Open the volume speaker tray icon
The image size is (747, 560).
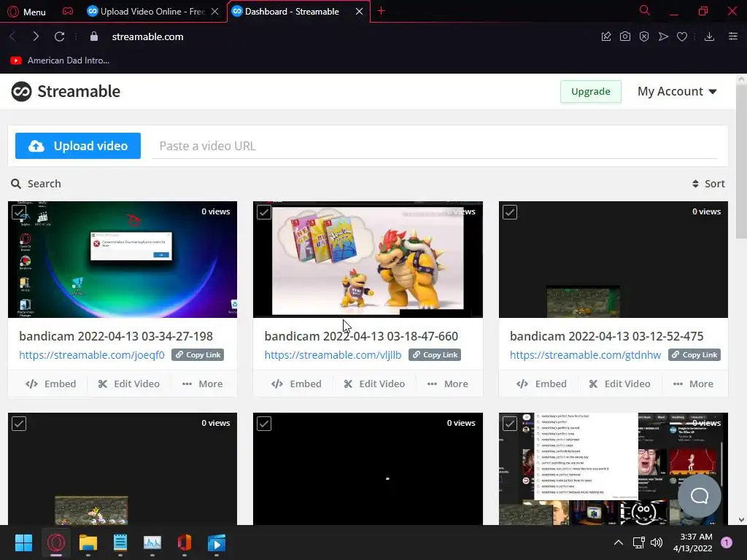(x=657, y=542)
